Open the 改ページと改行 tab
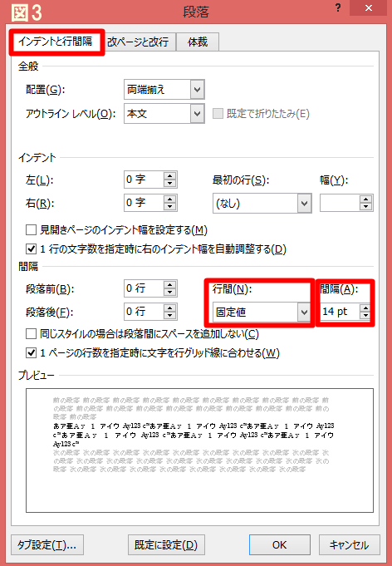The width and height of the screenshot is (392, 566). coord(138,42)
